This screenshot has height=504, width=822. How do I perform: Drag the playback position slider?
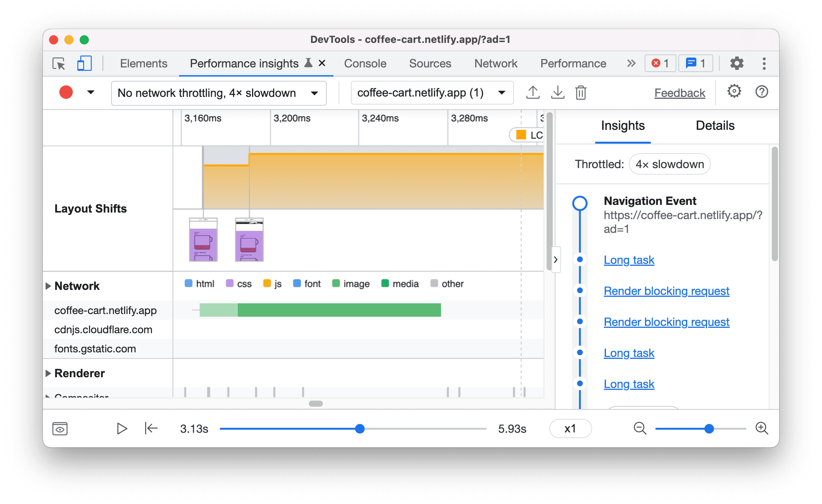pyautogui.click(x=360, y=428)
